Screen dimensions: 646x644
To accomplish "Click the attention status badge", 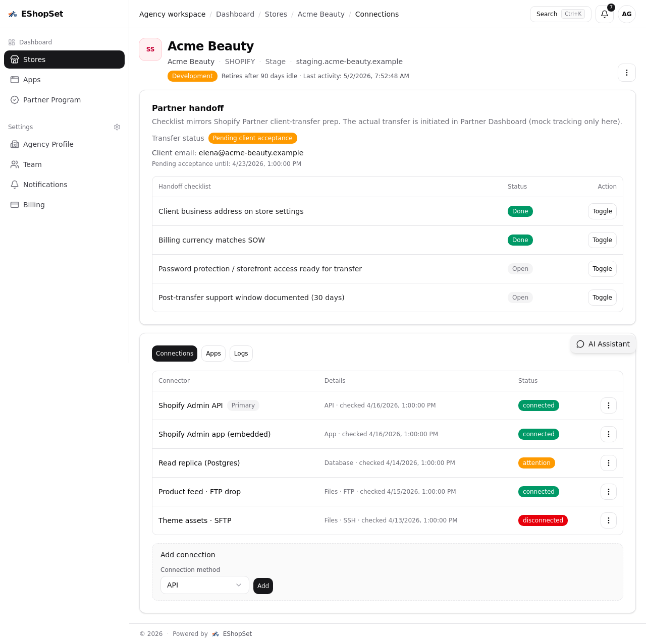I will click(x=536, y=463).
